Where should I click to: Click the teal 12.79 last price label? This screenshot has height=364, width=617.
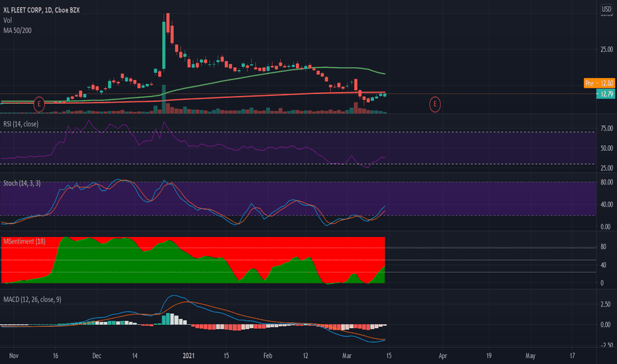tap(605, 94)
